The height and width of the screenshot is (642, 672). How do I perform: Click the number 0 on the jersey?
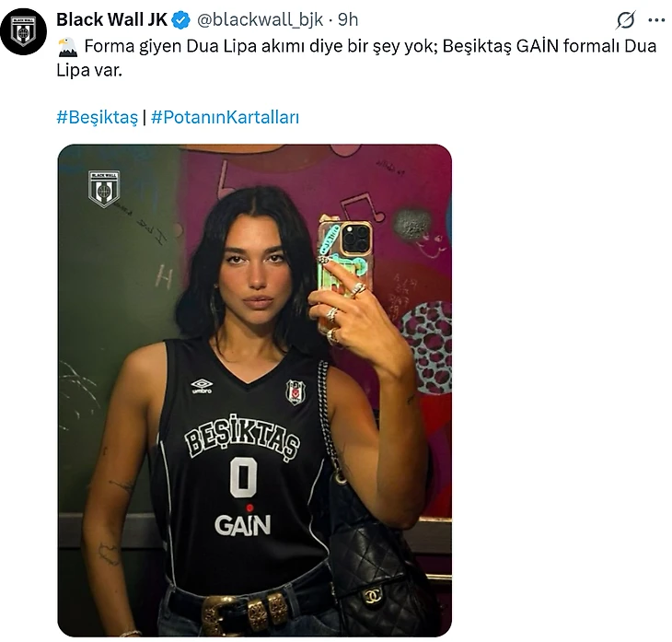[243, 477]
